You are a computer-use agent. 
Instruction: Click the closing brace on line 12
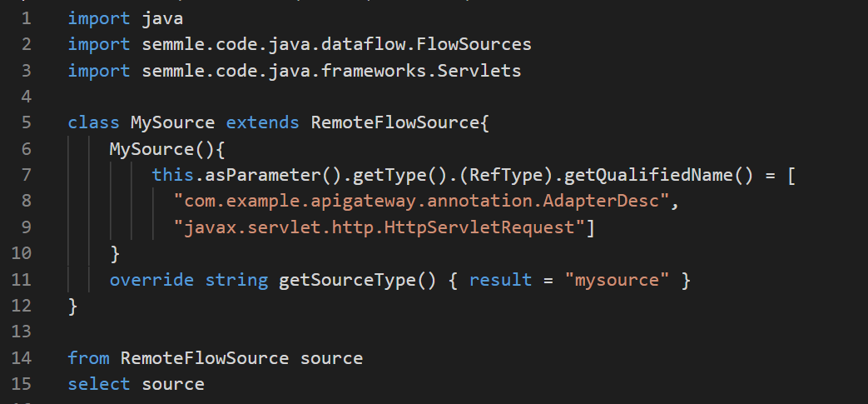pyautogui.click(x=72, y=307)
